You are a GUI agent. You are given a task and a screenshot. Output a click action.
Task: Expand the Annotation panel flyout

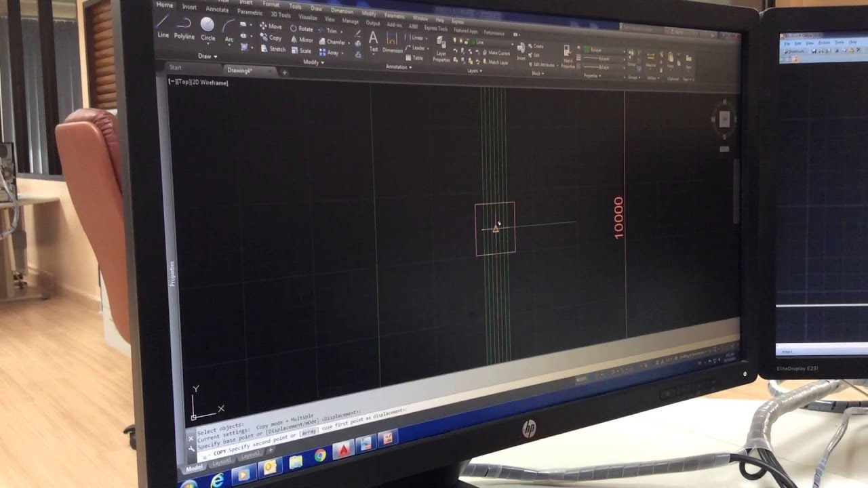click(x=399, y=67)
